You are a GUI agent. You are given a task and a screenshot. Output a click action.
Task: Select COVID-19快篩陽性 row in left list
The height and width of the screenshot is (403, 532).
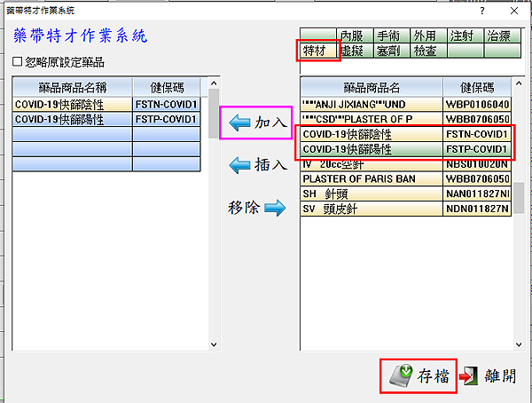pos(71,119)
